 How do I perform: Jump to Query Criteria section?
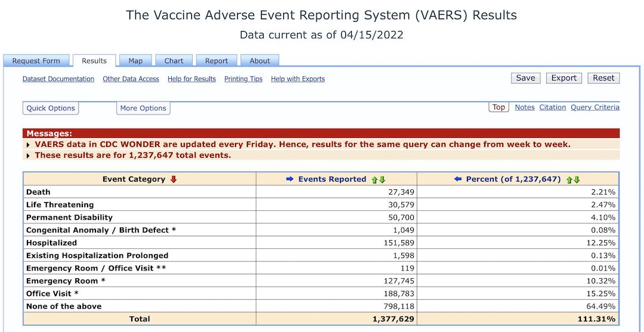tap(595, 107)
